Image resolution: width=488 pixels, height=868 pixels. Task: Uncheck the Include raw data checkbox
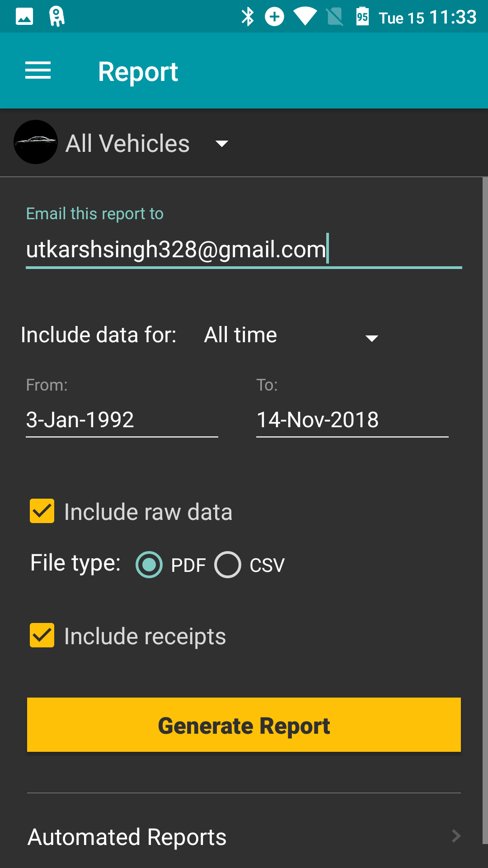(x=42, y=511)
